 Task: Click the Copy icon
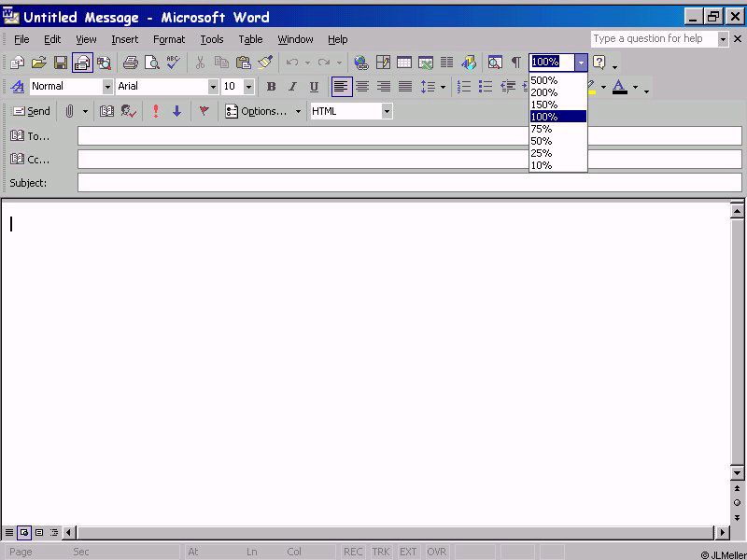tap(221, 63)
